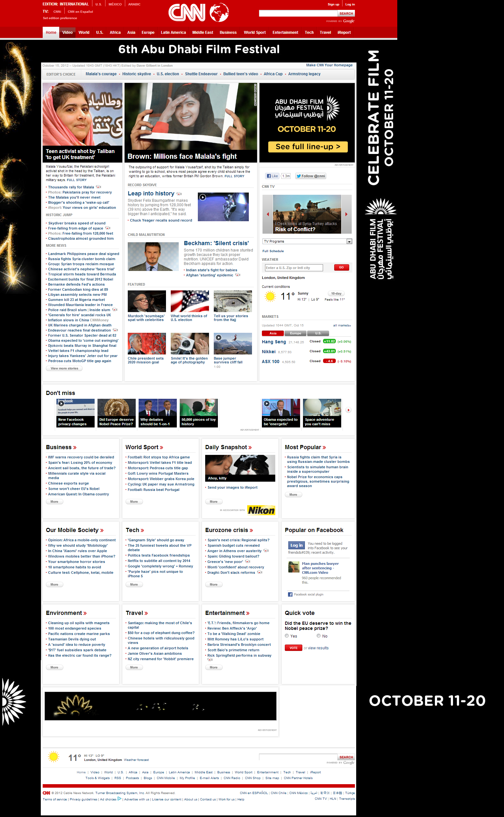This screenshot has height=817, width=504.
Task: Click View more stories button
Action: pos(64,368)
